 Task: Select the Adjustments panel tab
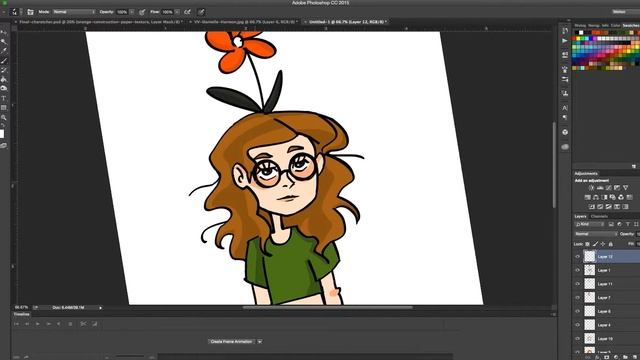point(586,173)
